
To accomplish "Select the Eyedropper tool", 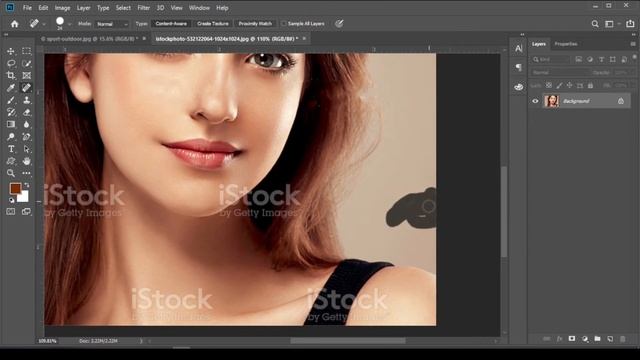I will tap(11, 88).
